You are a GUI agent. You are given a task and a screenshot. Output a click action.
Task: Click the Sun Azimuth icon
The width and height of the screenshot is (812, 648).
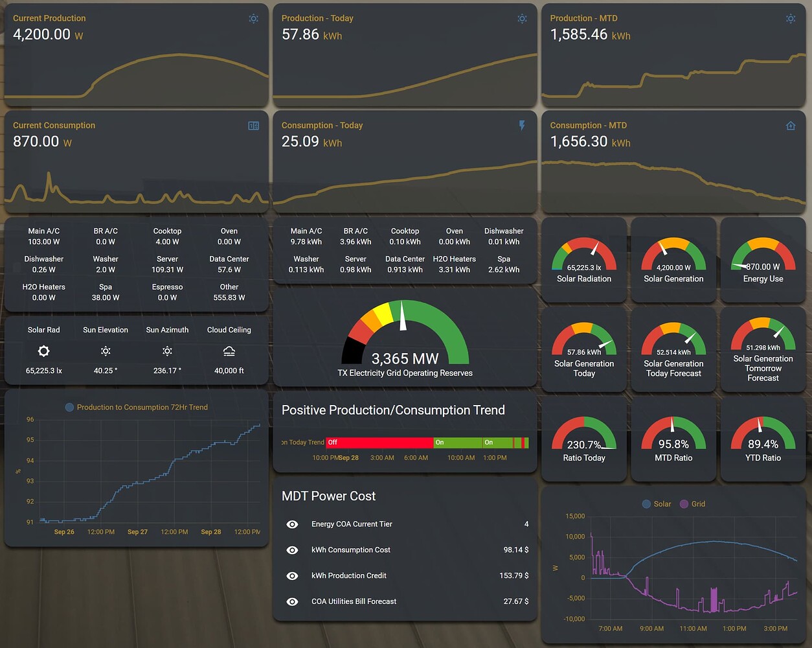[167, 351]
